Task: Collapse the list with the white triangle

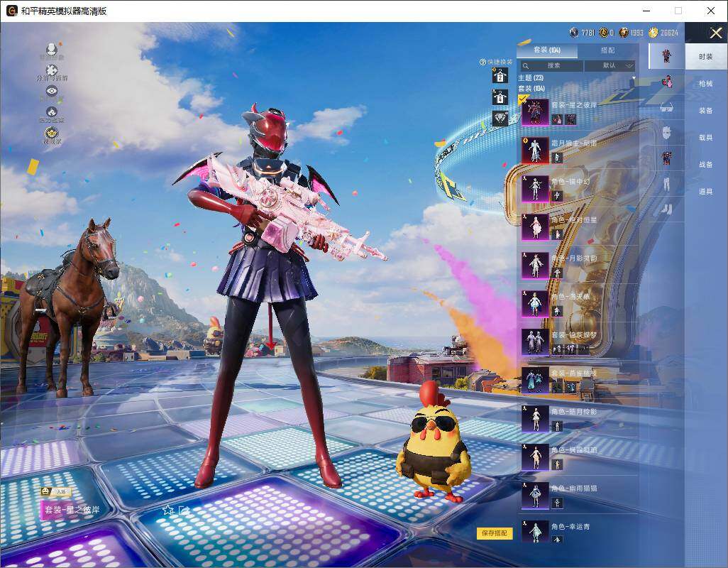Action: (634, 78)
